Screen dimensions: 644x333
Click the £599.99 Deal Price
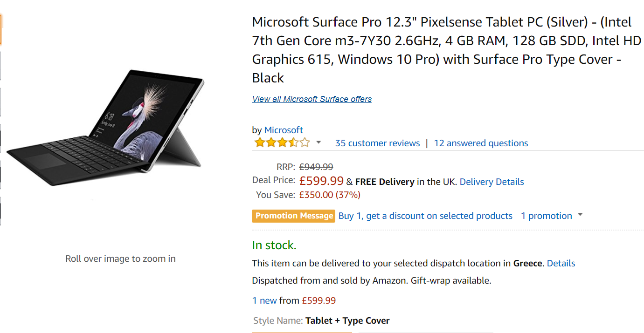[x=321, y=181]
